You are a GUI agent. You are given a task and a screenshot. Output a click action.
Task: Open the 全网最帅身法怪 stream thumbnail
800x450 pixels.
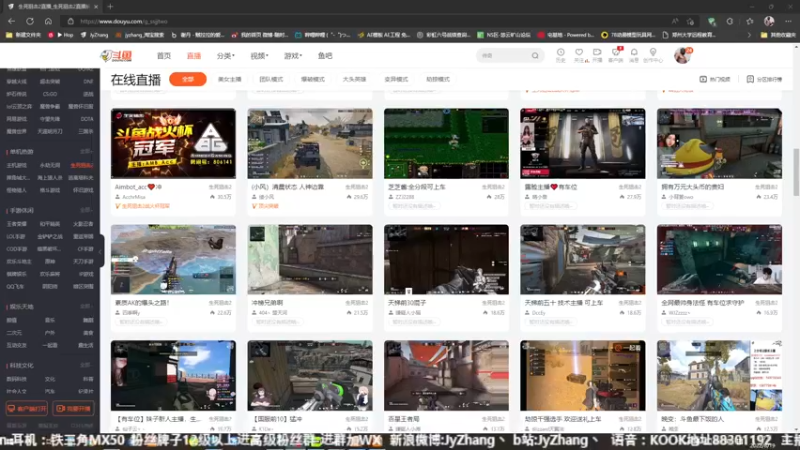719,260
